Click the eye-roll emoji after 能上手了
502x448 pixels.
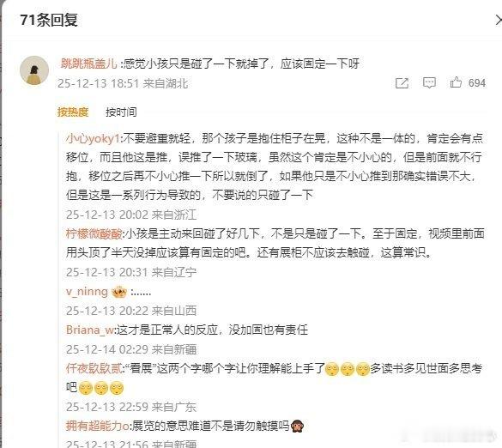332,369
